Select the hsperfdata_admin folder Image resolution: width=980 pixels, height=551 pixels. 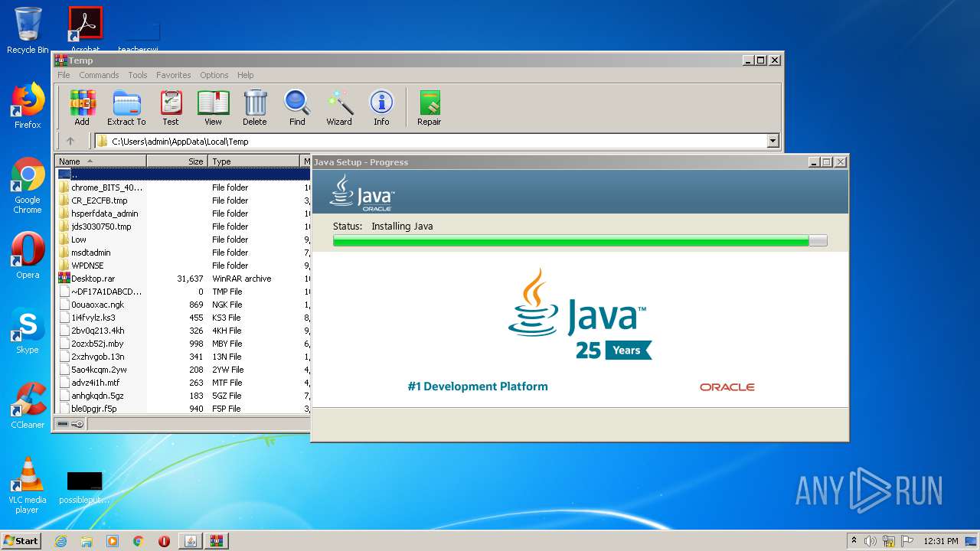[182, 214]
